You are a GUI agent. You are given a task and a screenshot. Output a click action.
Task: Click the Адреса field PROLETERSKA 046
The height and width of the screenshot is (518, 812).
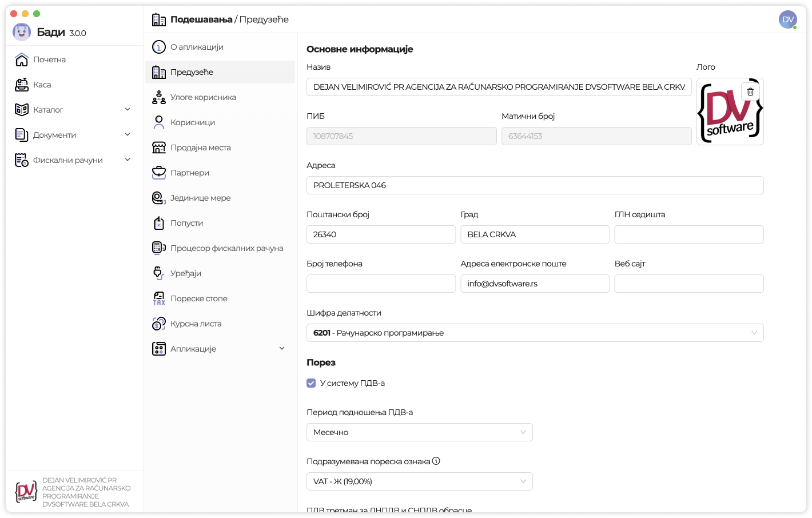[x=535, y=185]
